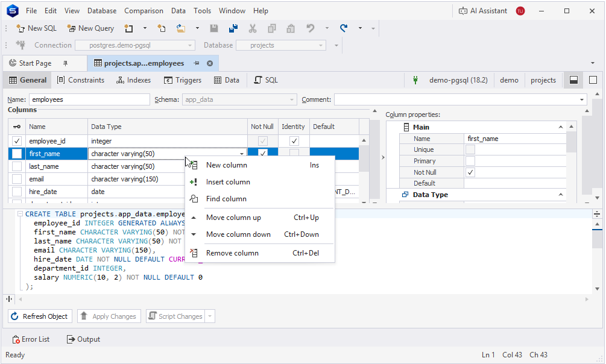Open the Output panel
606x364 pixels.
pyautogui.click(x=83, y=339)
